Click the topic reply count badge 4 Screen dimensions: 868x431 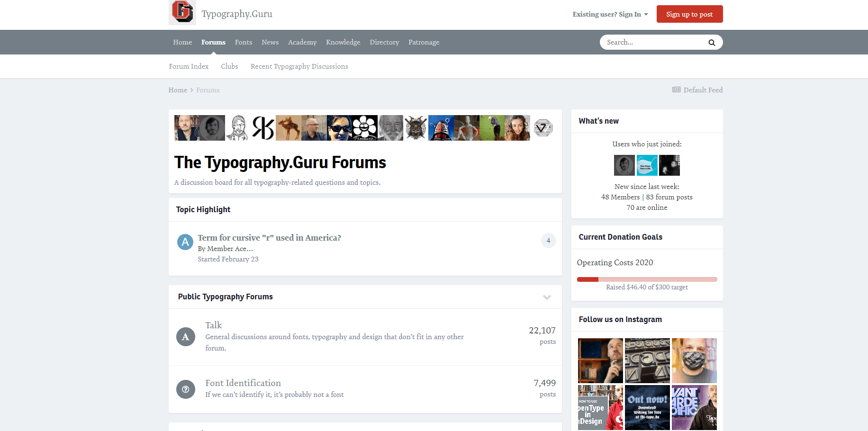pyautogui.click(x=548, y=241)
